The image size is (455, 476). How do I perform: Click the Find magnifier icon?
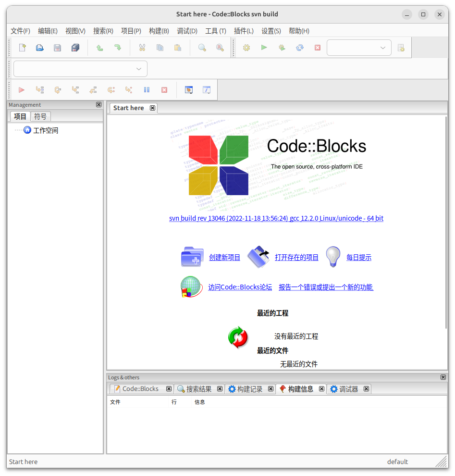coord(202,48)
